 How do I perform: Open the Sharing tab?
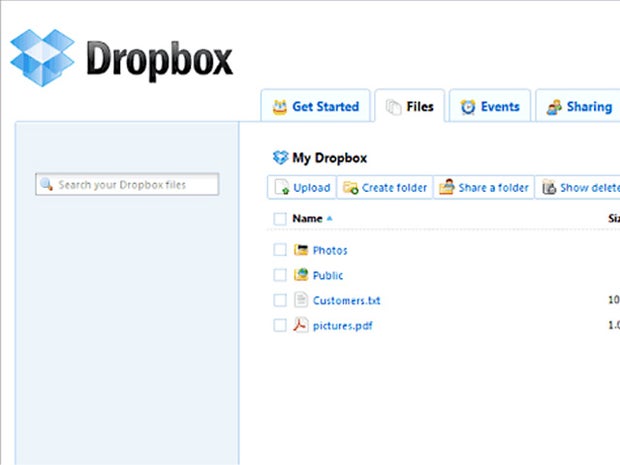[x=579, y=108]
